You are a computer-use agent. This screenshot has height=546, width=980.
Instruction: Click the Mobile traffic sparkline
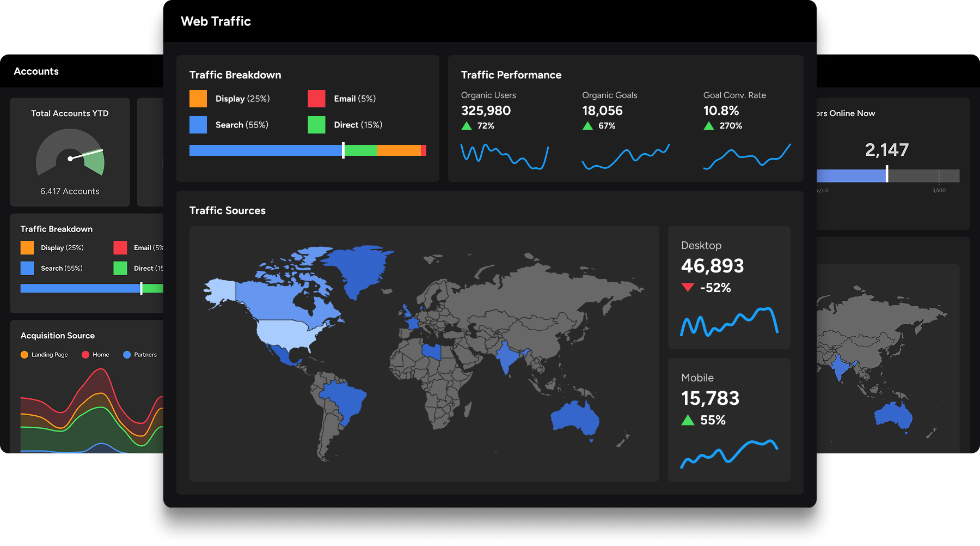tap(729, 453)
